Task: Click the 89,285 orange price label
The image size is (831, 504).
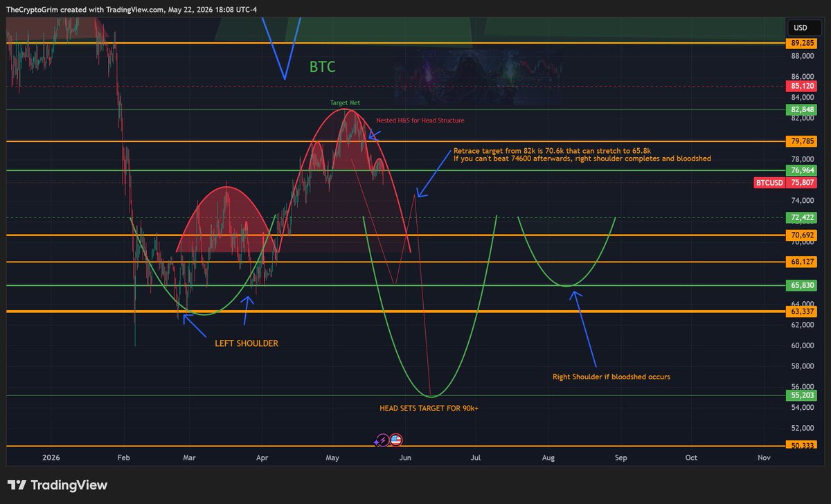Action: [x=803, y=43]
